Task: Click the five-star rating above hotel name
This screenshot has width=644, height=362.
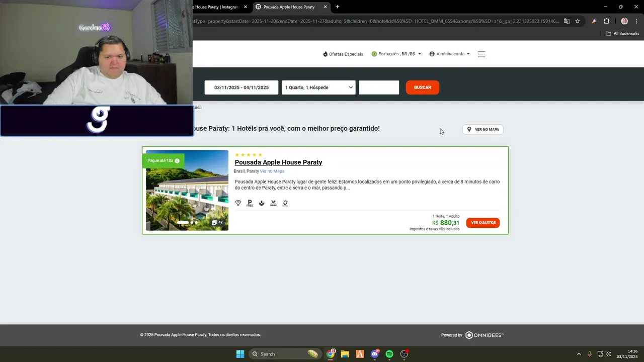Action: tap(249, 155)
